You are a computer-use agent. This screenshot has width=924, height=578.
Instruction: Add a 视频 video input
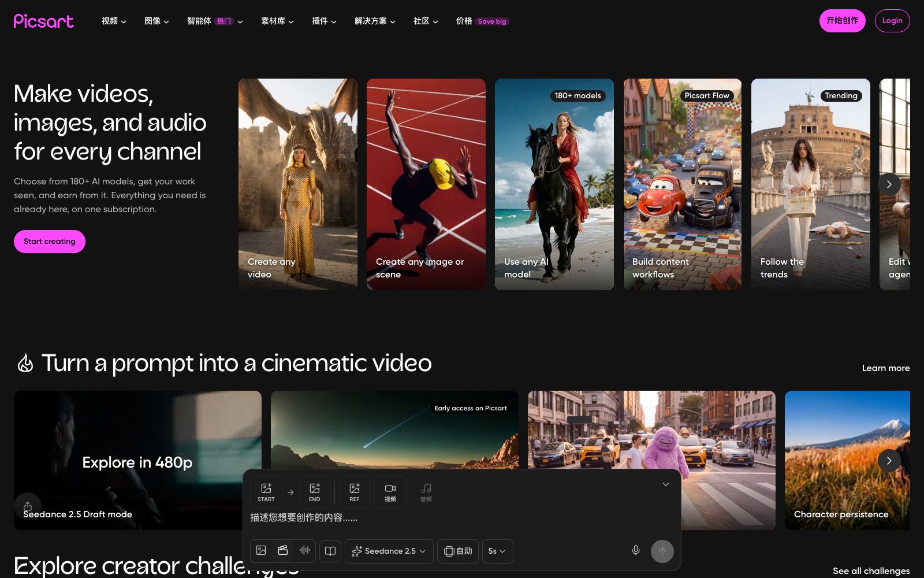click(390, 492)
